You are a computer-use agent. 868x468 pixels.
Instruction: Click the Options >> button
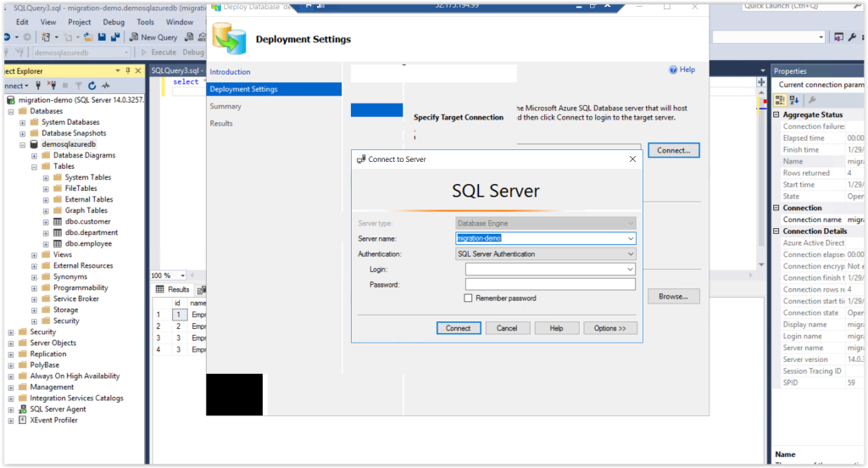click(x=610, y=328)
